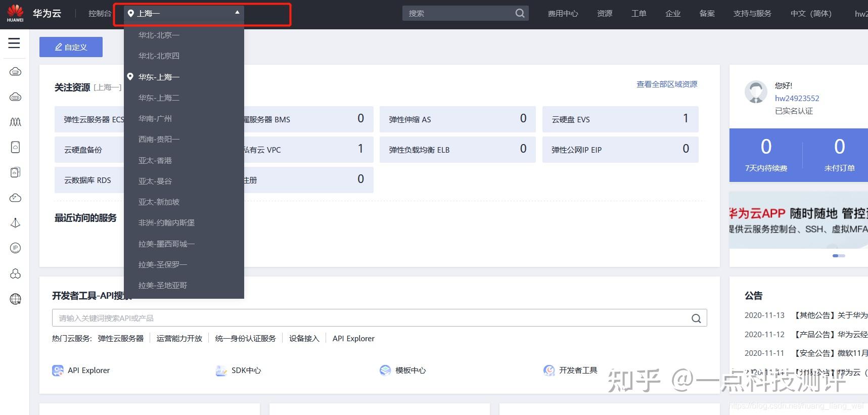868x415 pixels.
Task: Open domain globe sidebar icon
Action: [15, 299]
